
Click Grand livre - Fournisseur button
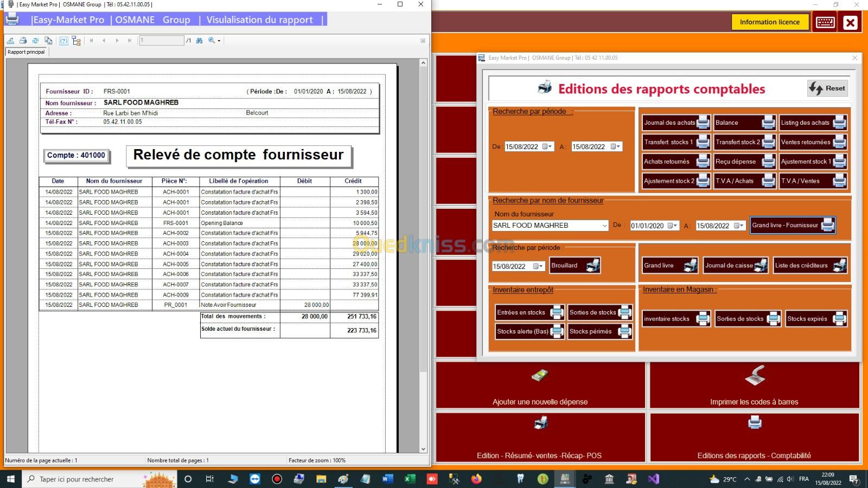(793, 225)
